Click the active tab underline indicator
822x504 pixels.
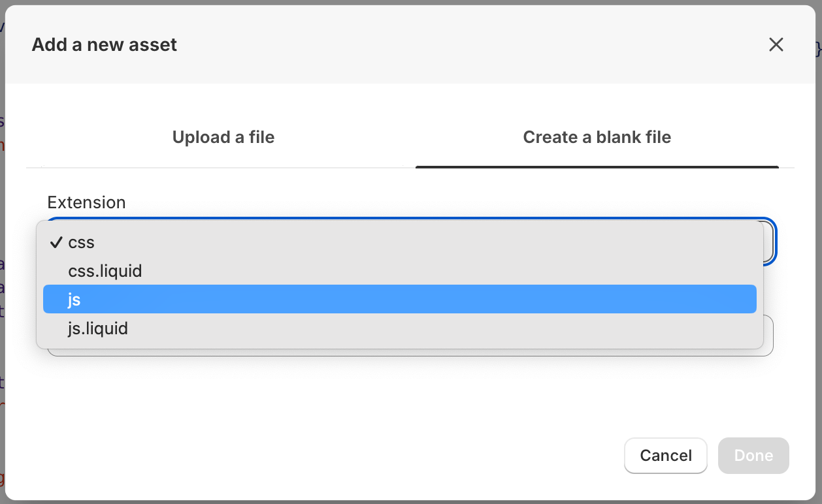[x=597, y=168]
